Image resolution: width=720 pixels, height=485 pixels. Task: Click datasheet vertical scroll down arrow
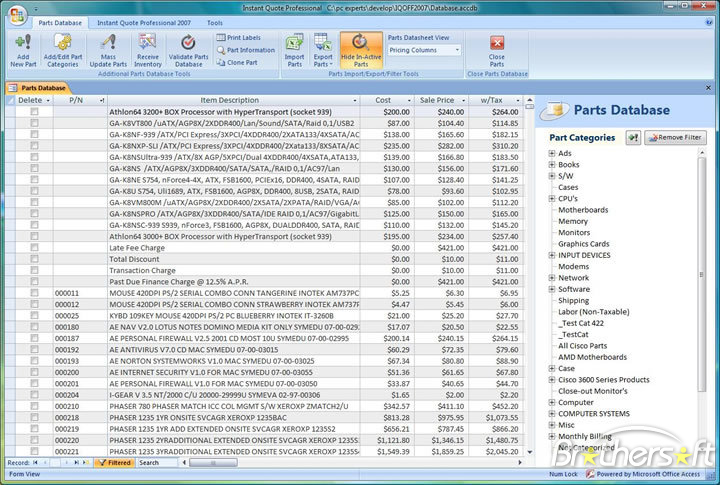tap(529, 452)
